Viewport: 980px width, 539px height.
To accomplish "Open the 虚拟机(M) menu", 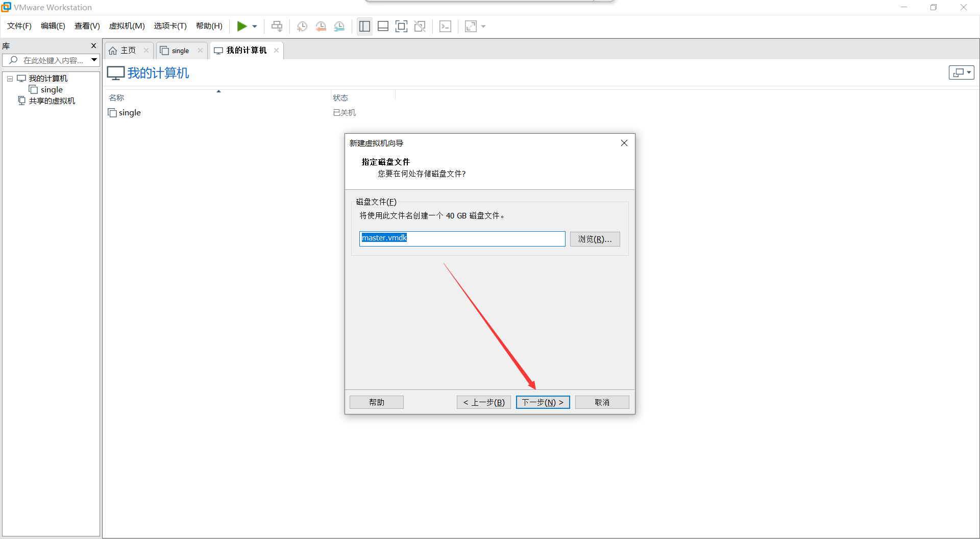I will click(127, 26).
